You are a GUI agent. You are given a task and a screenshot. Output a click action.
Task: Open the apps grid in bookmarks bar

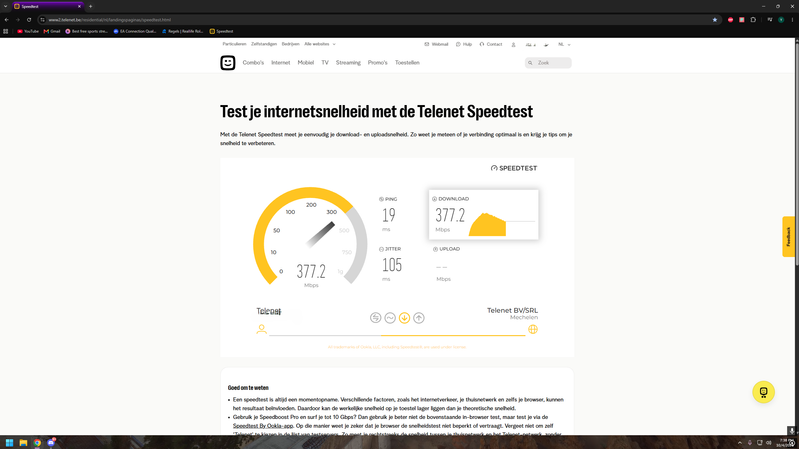point(6,32)
